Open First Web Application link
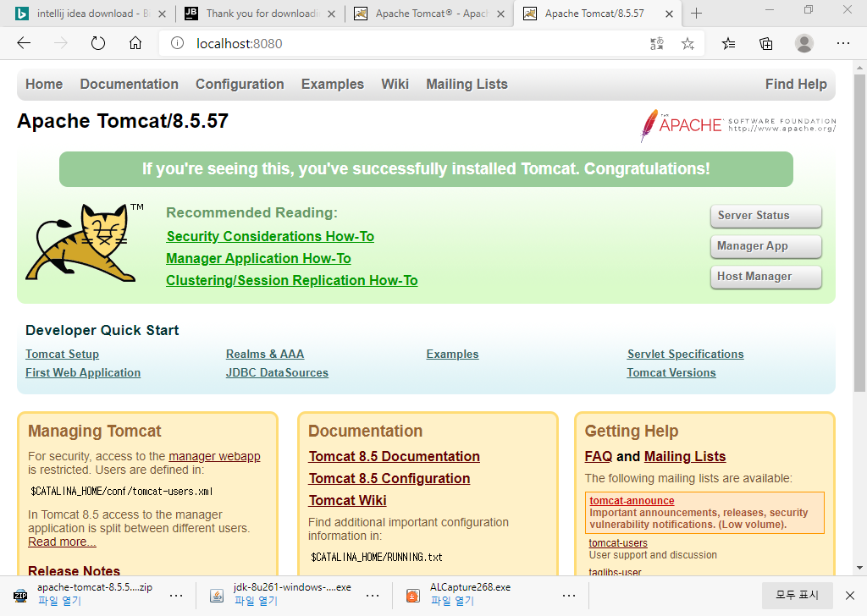Viewport: 867px width, 616px height. 83,373
